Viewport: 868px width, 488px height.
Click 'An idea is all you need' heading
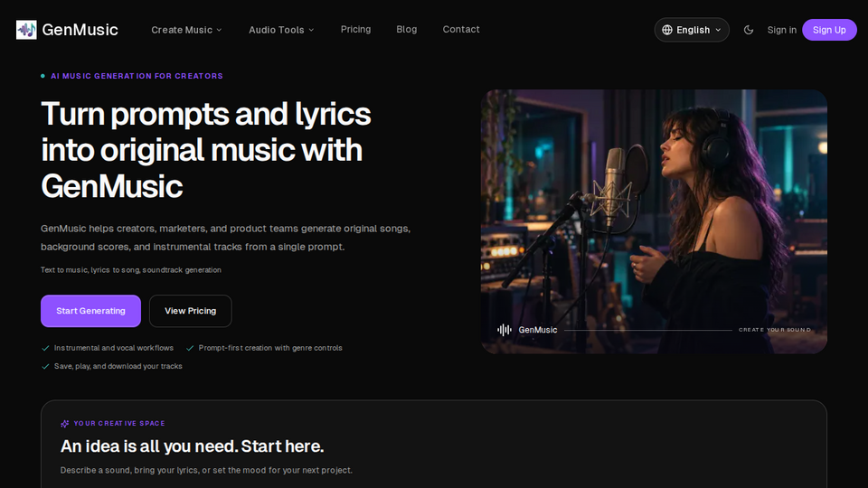pos(192,446)
